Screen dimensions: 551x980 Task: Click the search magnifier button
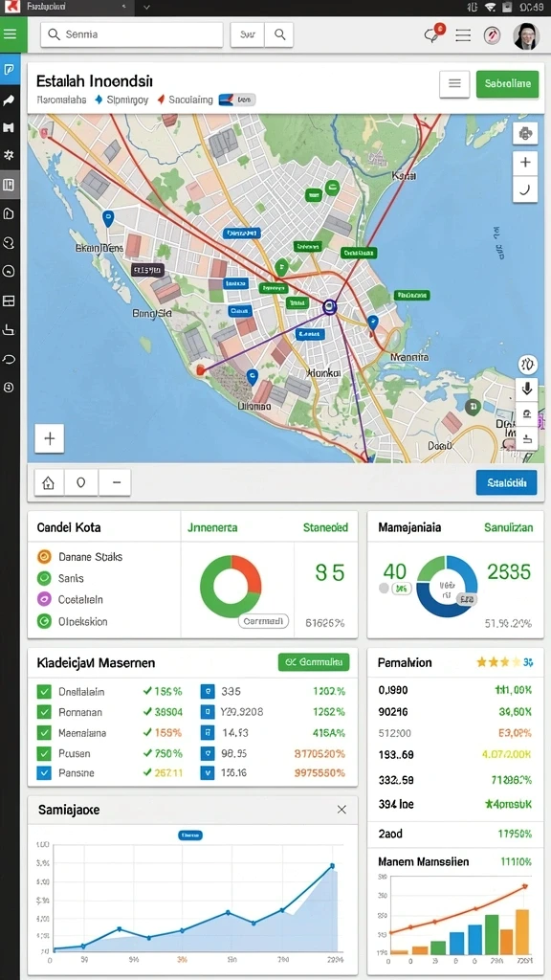coord(279,35)
